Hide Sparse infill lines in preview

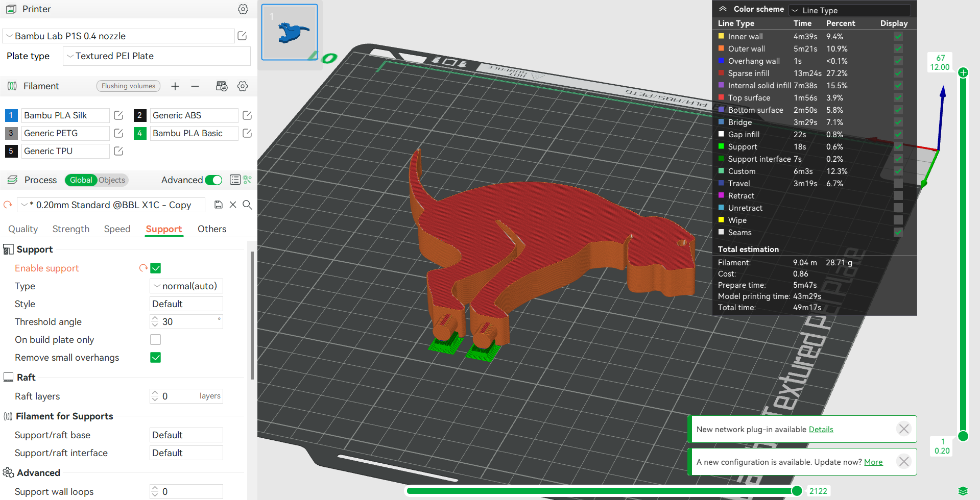click(x=898, y=73)
